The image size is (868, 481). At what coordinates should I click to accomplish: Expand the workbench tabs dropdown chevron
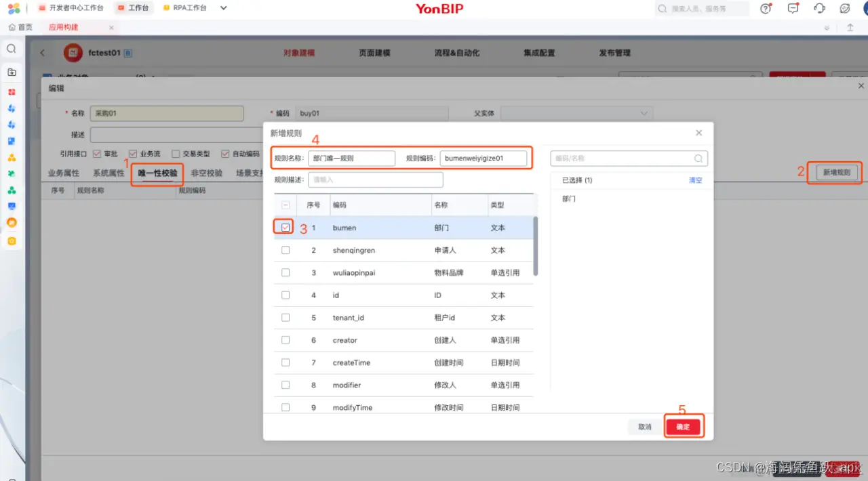point(224,8)
